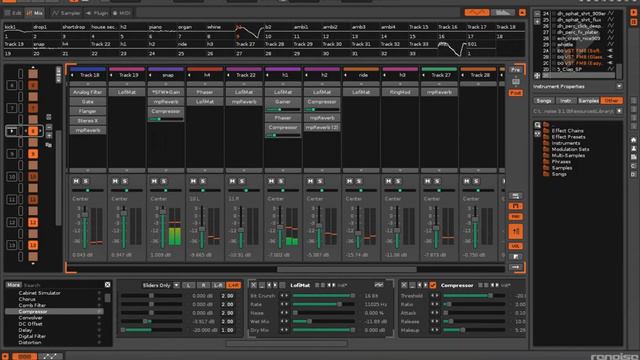
Task: Collapse Track 18 with its arrow
Action: click(72, 75)
